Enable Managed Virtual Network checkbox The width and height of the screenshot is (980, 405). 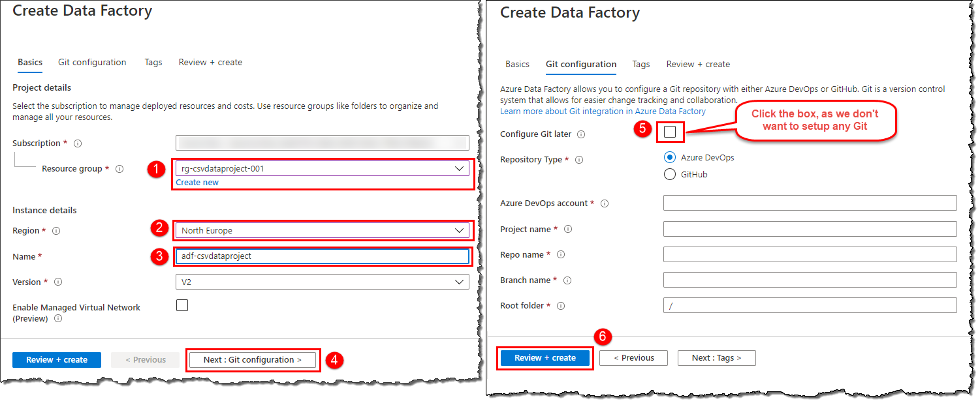[x=182, y=305]
